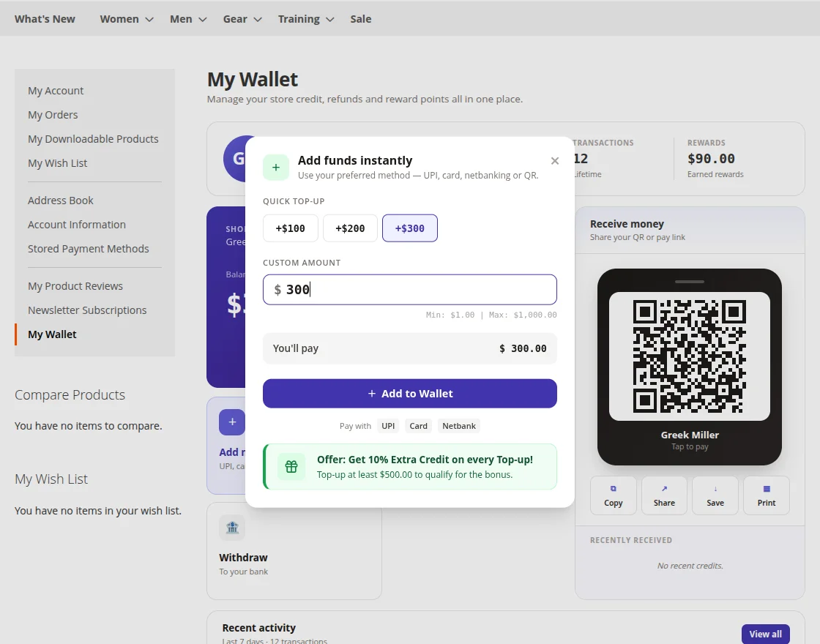Select My Wallet in sidebar
The width and height of the screenshot is (820, 644).
coord(52,334)
